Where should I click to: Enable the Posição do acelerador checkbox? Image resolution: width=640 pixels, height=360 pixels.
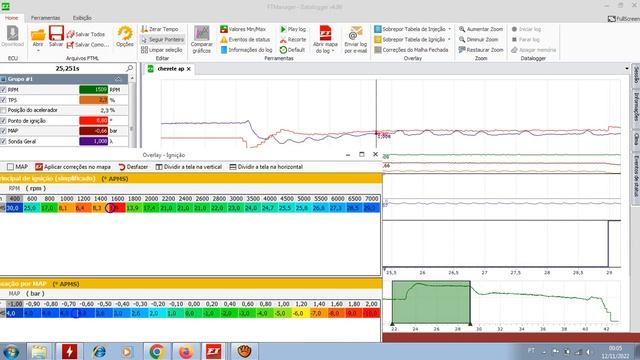(x=3, y=110)
